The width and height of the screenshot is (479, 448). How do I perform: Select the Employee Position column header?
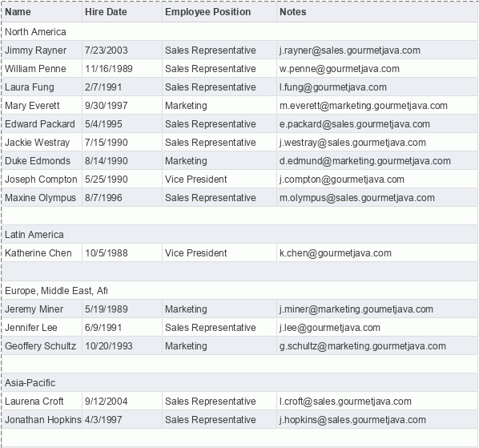pos(219,12)
